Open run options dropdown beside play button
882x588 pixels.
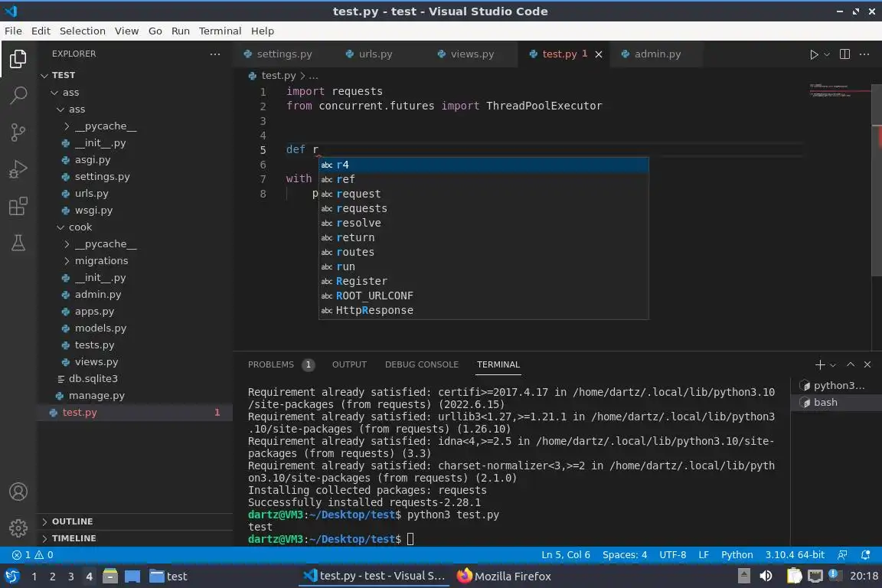826,54
